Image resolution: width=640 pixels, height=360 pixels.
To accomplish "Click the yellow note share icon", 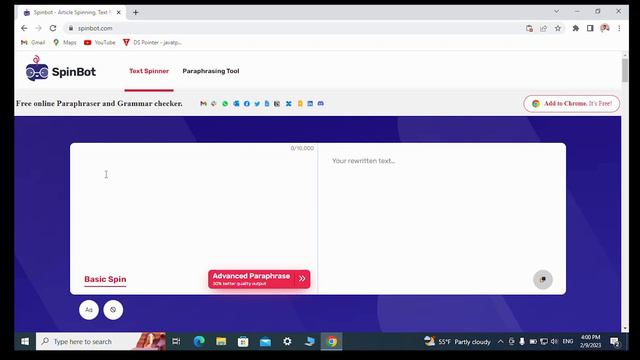I will (300, 104).
